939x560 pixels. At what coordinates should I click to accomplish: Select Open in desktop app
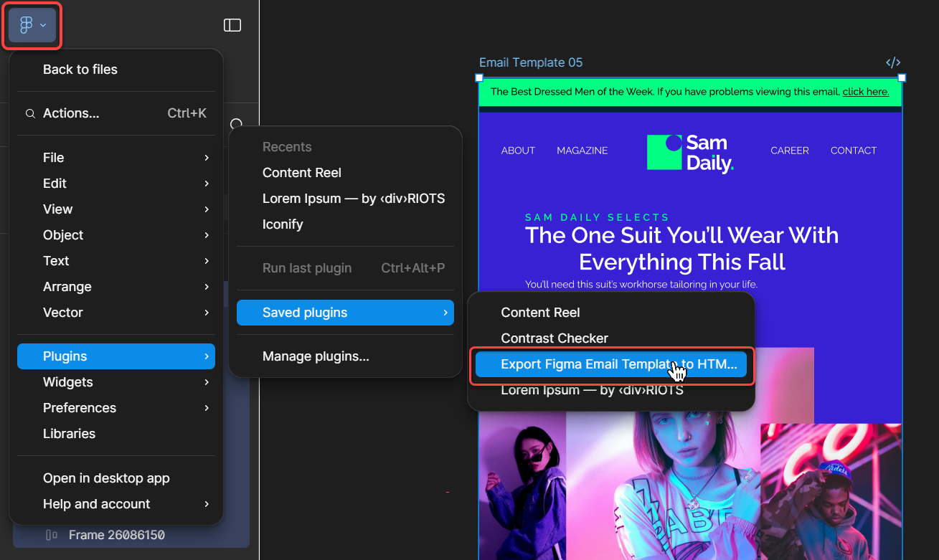(x=106, y=478)
